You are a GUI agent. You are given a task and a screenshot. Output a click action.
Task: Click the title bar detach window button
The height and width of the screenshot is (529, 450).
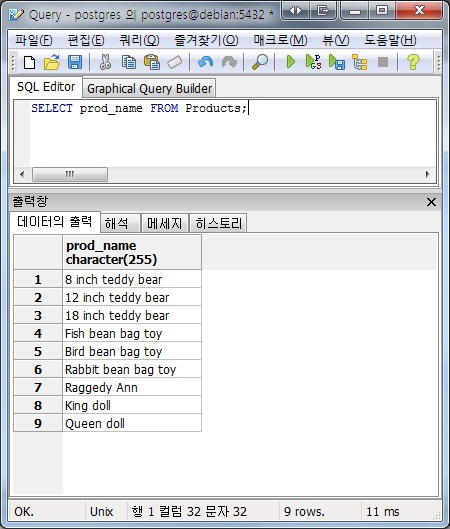(322, 11)
